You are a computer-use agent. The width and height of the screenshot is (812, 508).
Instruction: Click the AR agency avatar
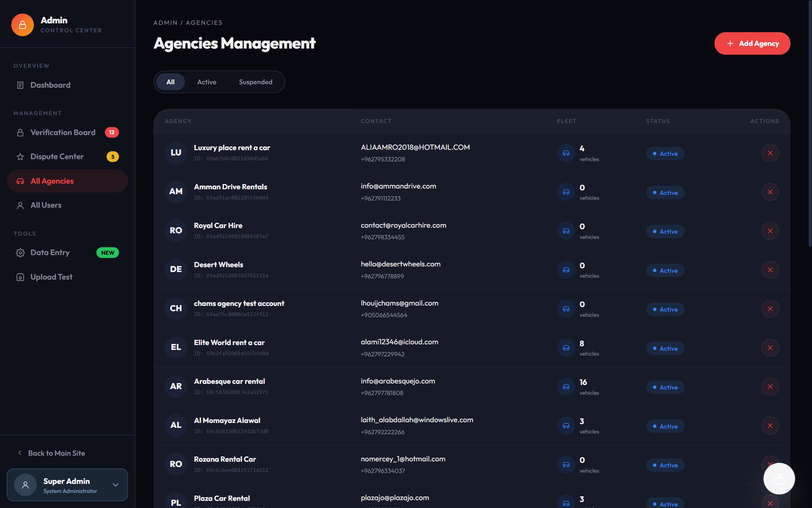[176, 386]
